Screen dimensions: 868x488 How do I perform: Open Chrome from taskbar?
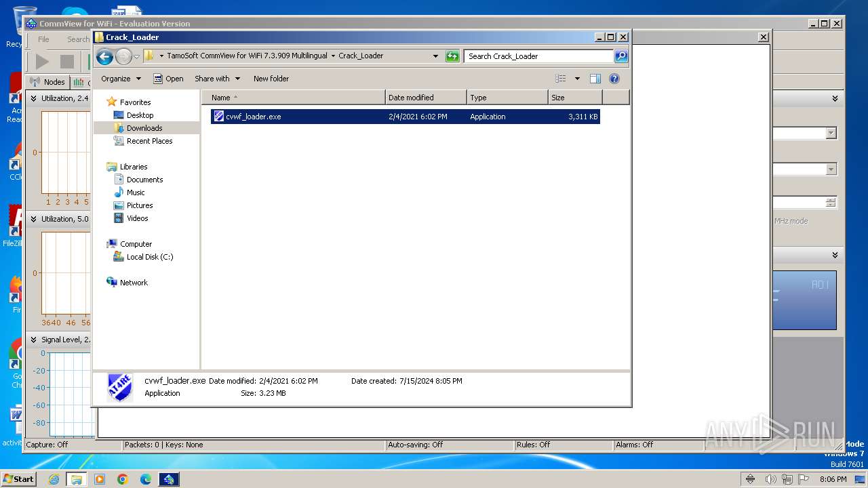tap(123, 479)
